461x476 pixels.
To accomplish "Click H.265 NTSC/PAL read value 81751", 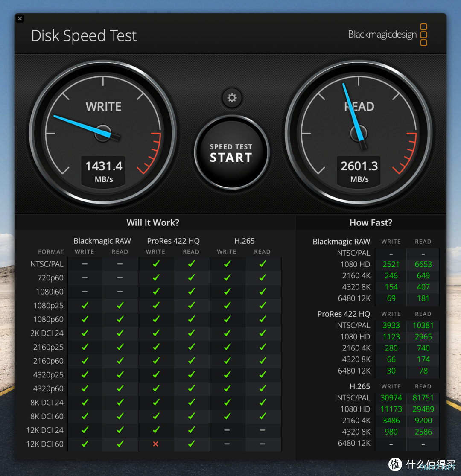I will [423, 398].
